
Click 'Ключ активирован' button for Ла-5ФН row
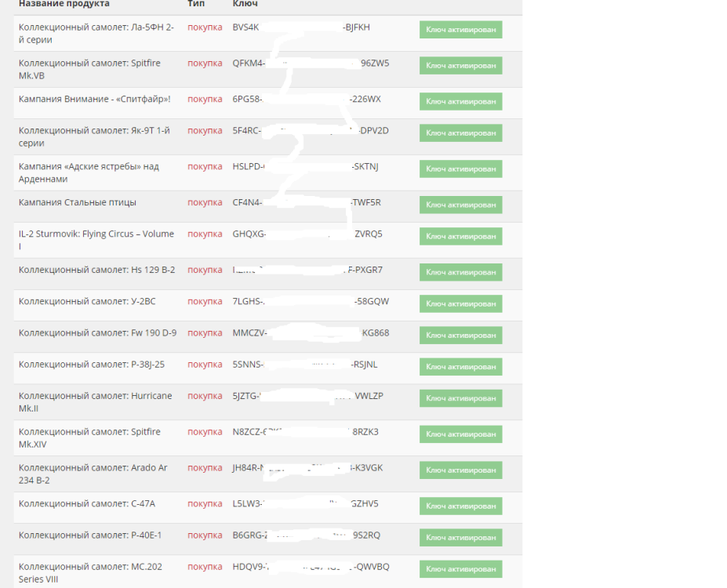click(x=460, y=30)
